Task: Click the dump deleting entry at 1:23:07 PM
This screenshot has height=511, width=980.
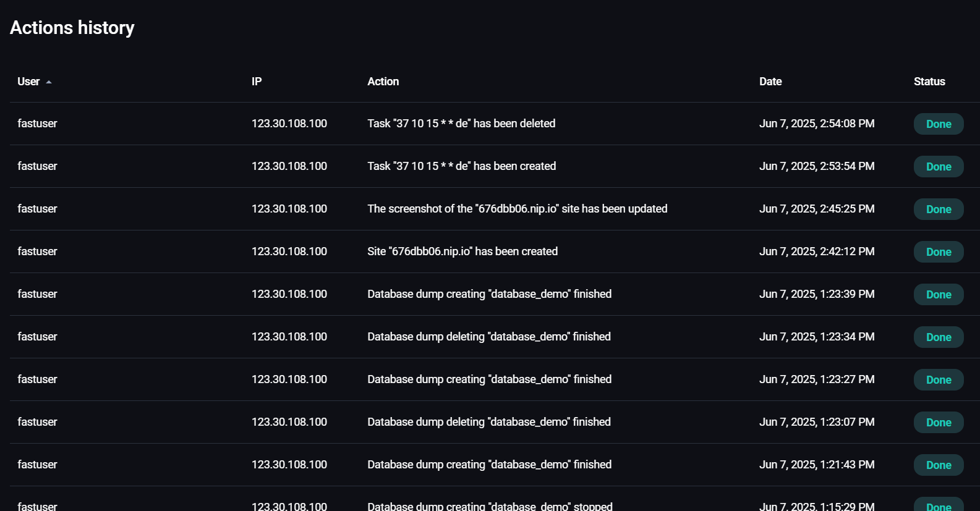Action: pos(488,422)
